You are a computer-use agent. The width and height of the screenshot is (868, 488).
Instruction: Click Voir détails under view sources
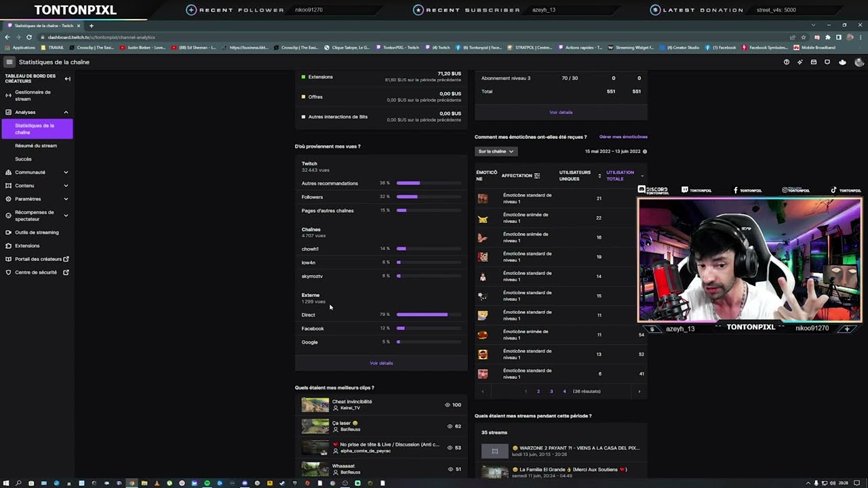coord(381,363)
